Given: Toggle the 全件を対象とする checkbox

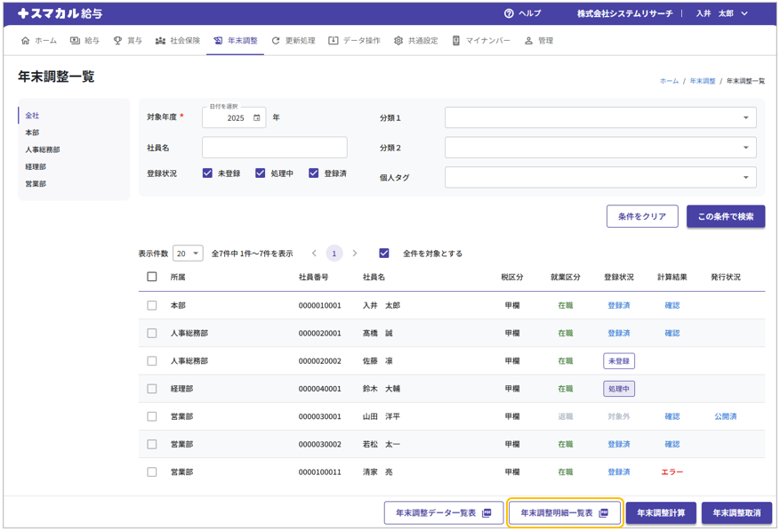Looking at the screenshot, I should (384, 254).
